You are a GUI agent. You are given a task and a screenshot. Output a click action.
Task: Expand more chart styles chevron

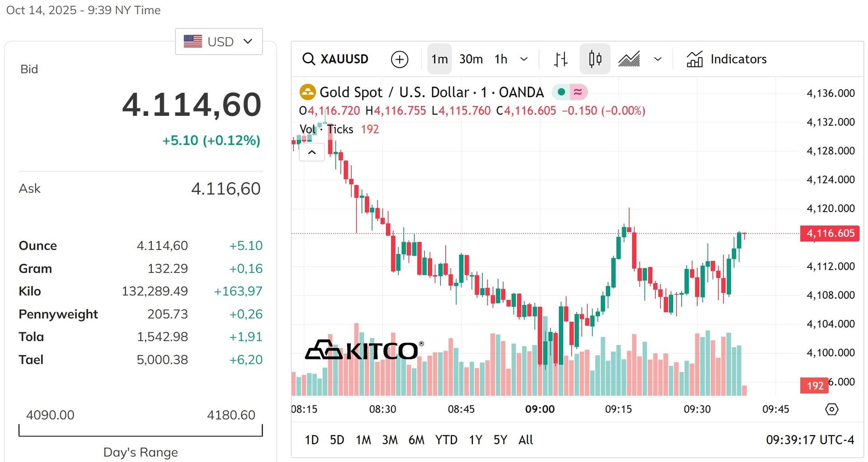tap(658, 59)
